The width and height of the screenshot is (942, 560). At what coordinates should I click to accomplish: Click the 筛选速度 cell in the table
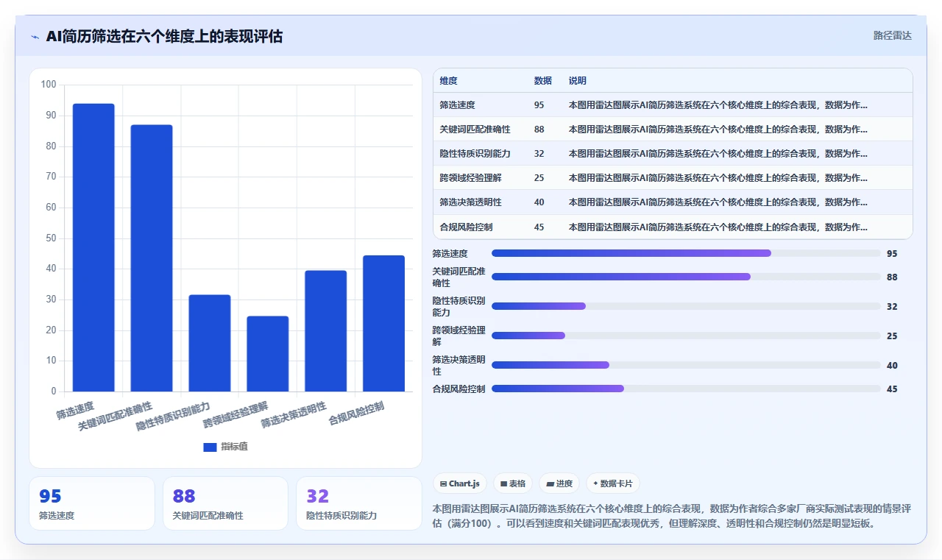[x=458, y=105]
